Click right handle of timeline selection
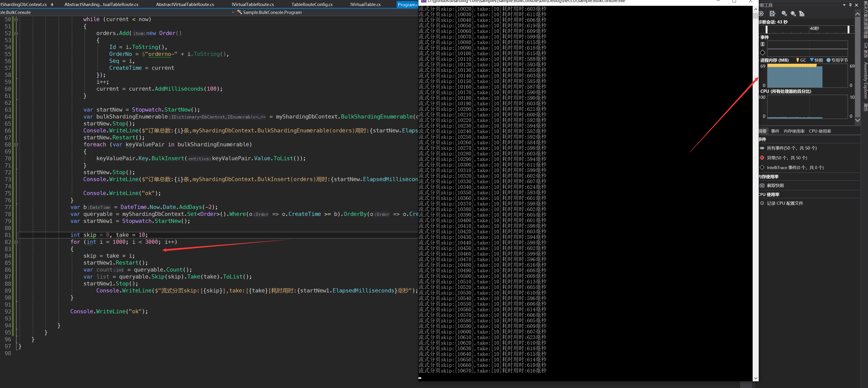Screen dimensions: 868x388 (x=849, y=30)
